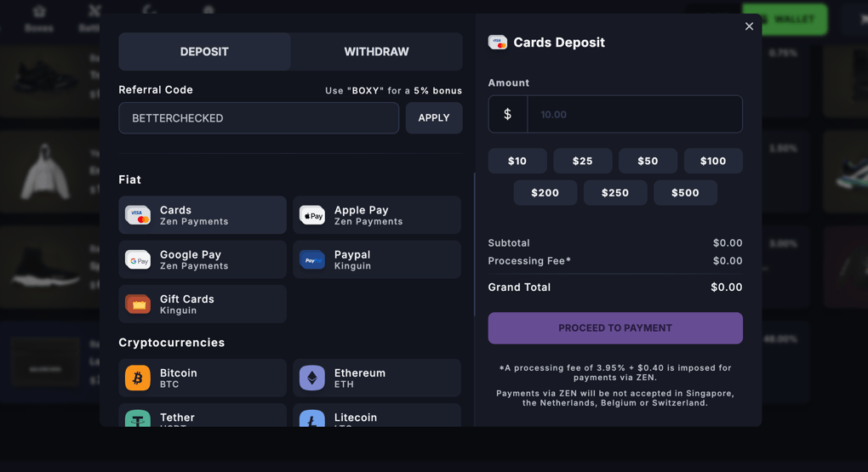Choose the $10 preset amount
The image size is (868, 472).
517,161
